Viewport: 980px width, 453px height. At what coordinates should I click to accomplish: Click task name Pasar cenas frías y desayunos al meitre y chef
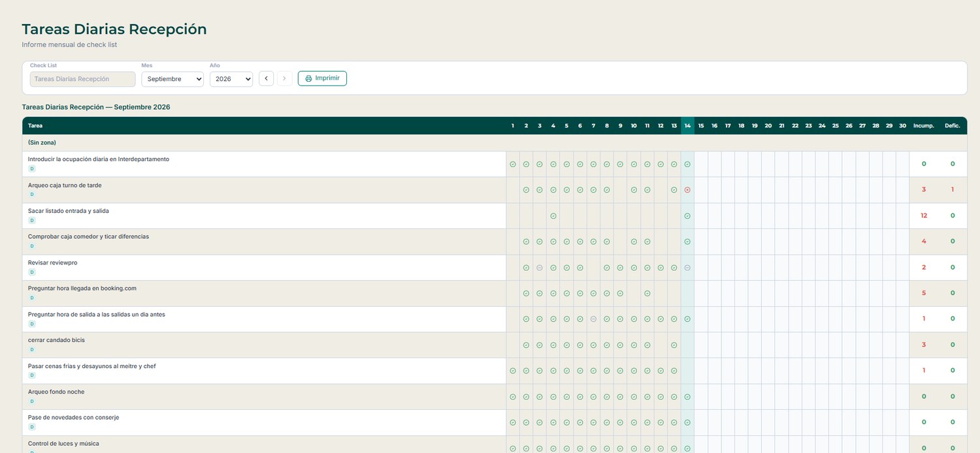[92, 366]
